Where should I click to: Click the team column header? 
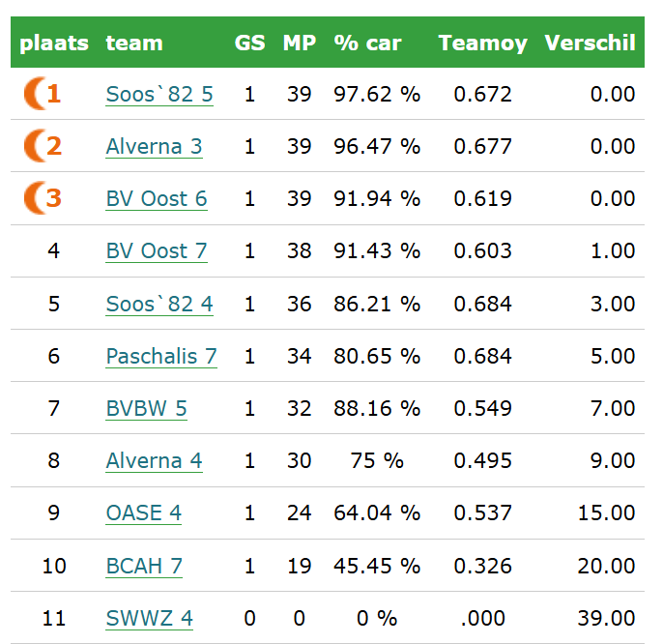pos(134,43)
